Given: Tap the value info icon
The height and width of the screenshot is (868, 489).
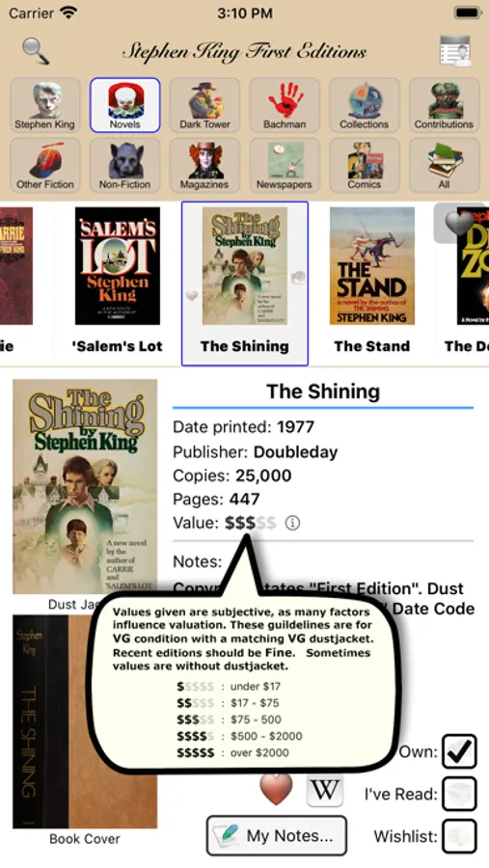Looking at the screenshot, I should coord(292,523).
